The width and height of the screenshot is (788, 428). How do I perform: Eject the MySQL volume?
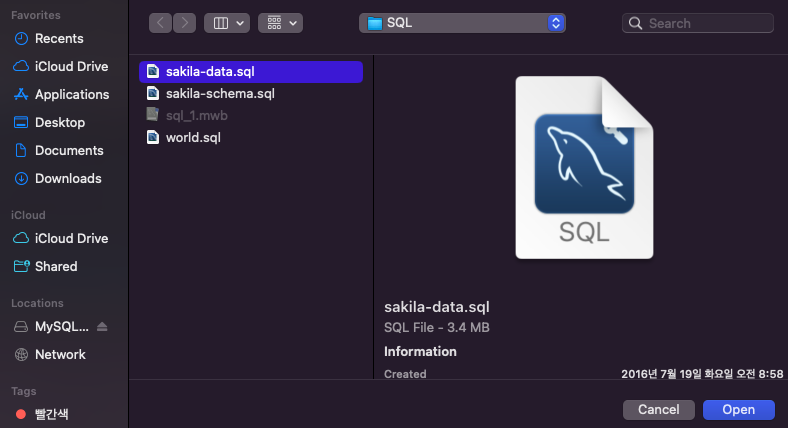click(x=102, y=327)
